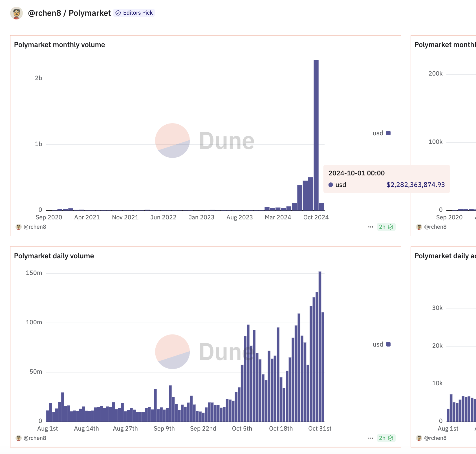Click the 150m y-axis label
This screenshot has height=454, width=476.
(34, 273)
